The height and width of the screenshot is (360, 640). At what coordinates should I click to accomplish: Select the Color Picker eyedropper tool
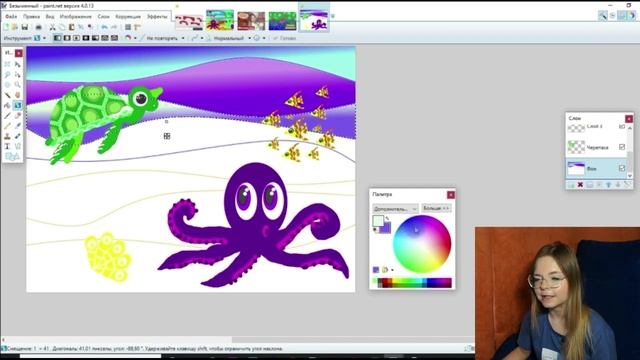18,126
